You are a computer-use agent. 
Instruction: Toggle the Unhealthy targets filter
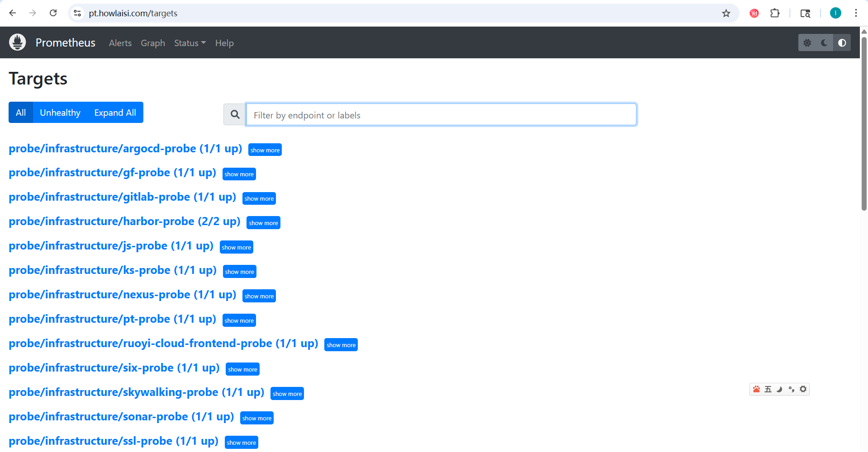[x=60, y=113]
